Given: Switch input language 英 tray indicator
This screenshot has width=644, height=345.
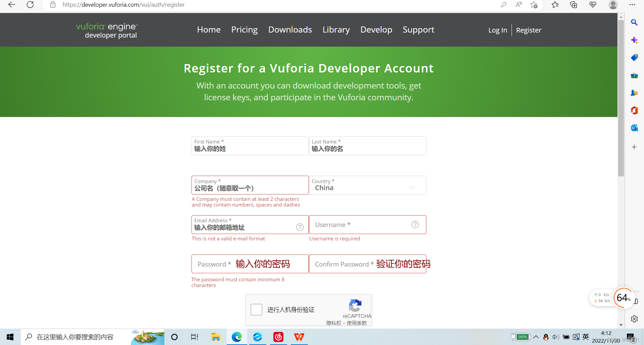Looking at the screenshot, I should click(586, 337).
